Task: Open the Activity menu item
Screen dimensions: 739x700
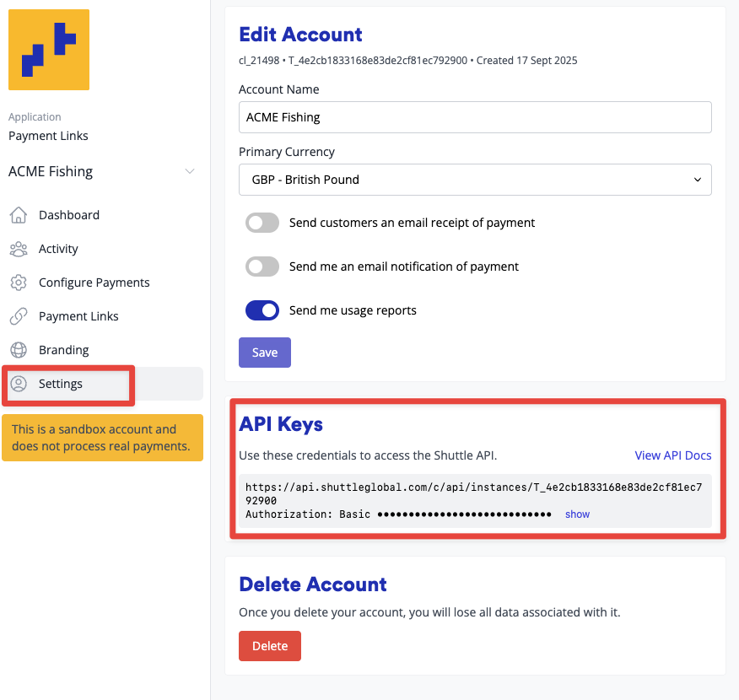Action: point(58,249)
